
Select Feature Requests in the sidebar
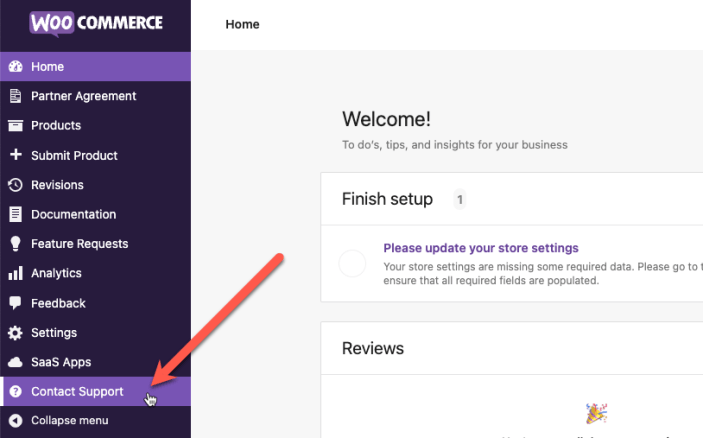tap(95, 243)
